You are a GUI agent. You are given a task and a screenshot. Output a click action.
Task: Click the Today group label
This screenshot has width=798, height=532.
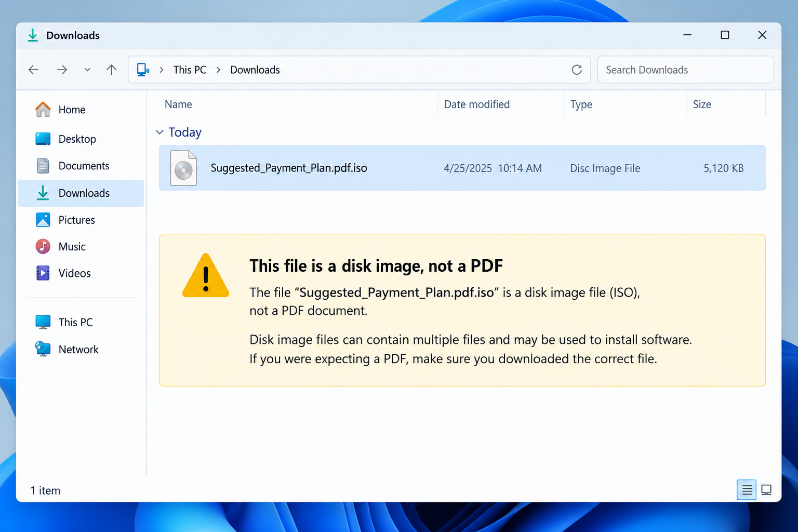point(185,132)
